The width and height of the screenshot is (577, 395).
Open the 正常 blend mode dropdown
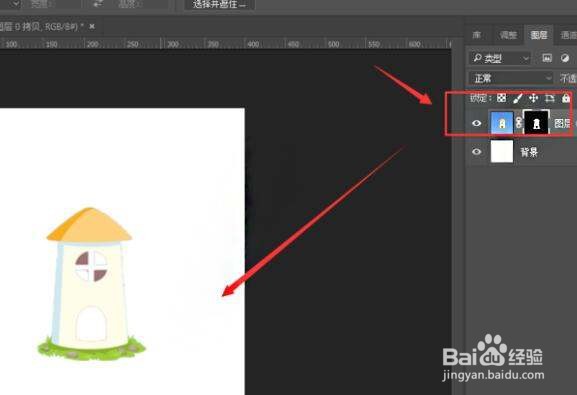pos(511,78)
